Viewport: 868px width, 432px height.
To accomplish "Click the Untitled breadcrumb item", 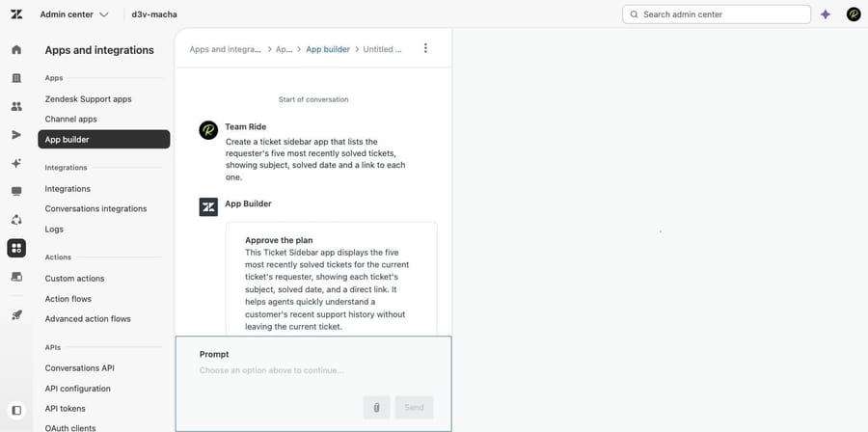I will click(382, 49).
